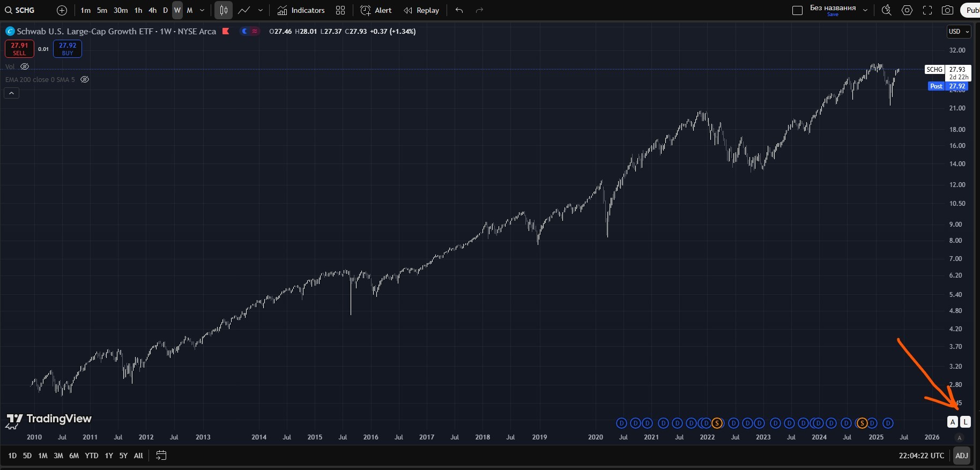Screen dimensions: 980x470
Task: Click the orange split marker near late 2024
Action: (862, 423)
